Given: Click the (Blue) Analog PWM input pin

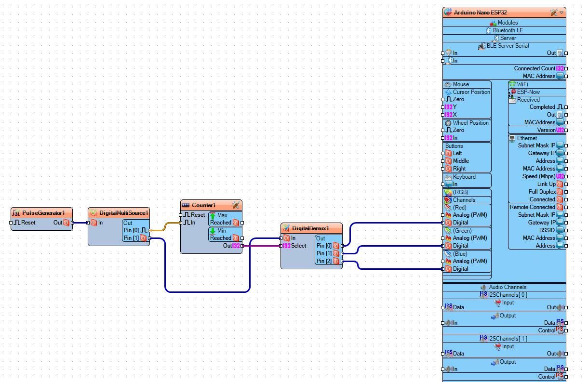Looking at the screenshot, I should 444,261.
